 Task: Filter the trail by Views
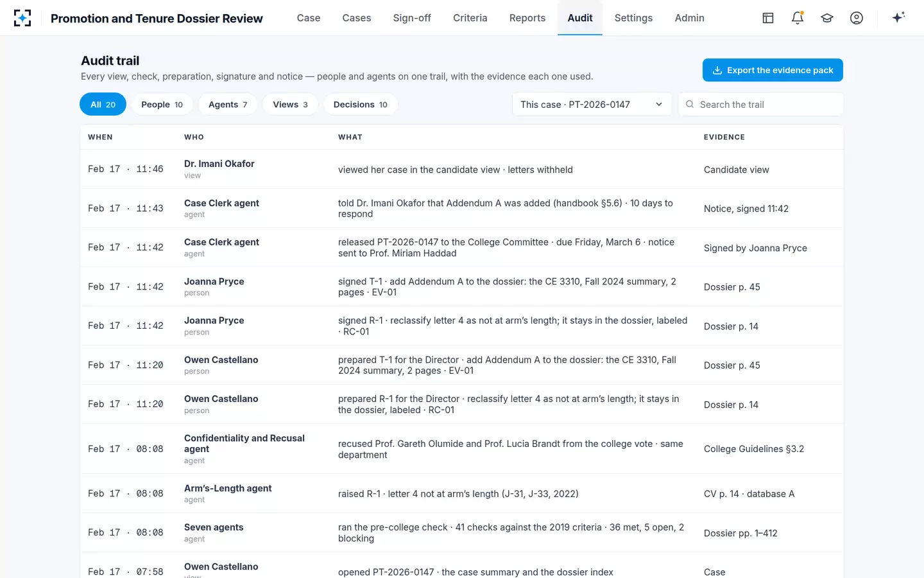(290, 104)
